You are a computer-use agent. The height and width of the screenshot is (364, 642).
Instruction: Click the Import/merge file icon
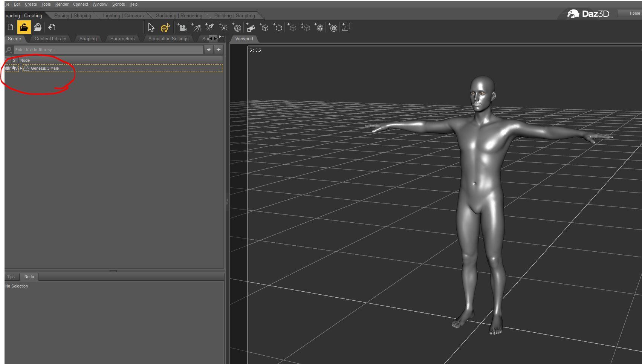coord(52,27)
